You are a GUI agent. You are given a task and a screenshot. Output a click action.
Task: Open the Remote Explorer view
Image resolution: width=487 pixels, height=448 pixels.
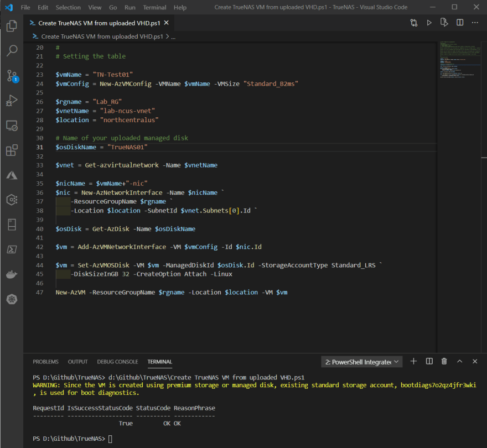click(x=12, y=126)
